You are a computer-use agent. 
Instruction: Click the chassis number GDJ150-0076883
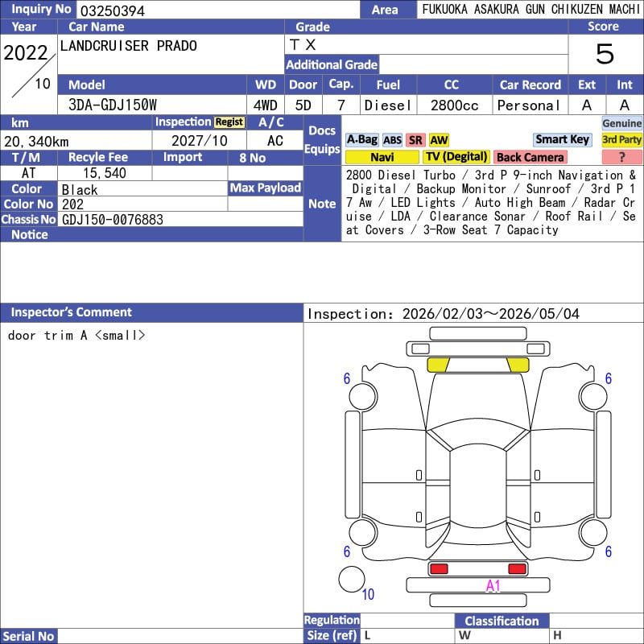(112, 220)
